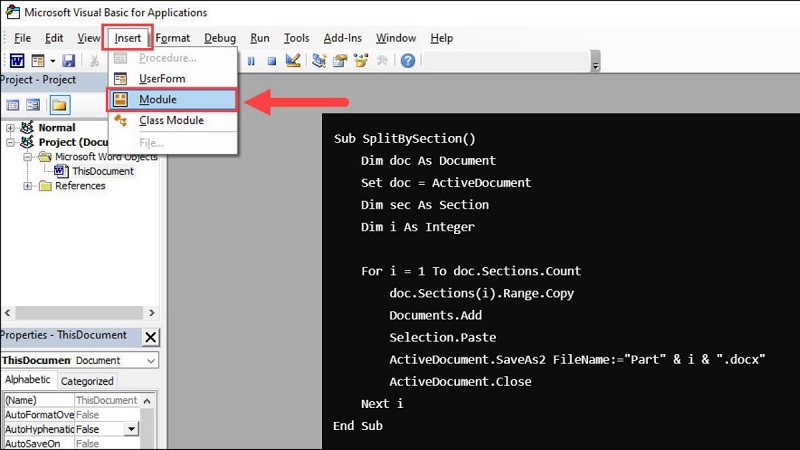
Task: Click the 'Selection.Paste' code line
Action: (x=442, y=337)
